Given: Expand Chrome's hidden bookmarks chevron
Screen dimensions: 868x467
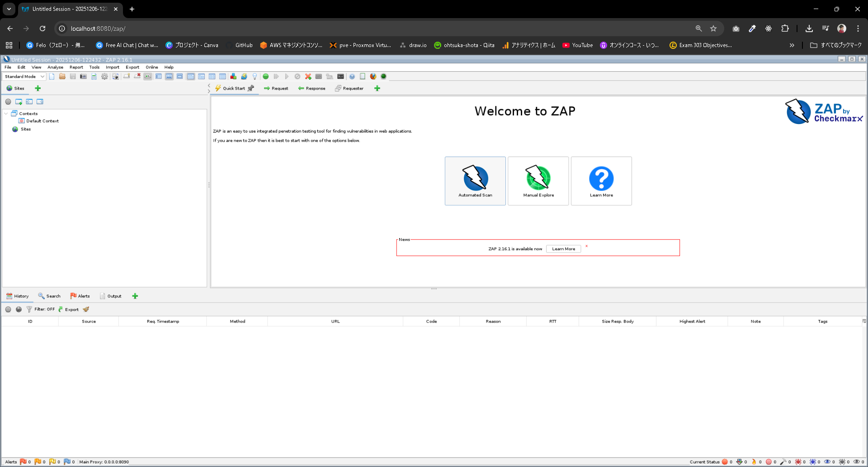Looking at the screenshot, I should coord(792,45).
